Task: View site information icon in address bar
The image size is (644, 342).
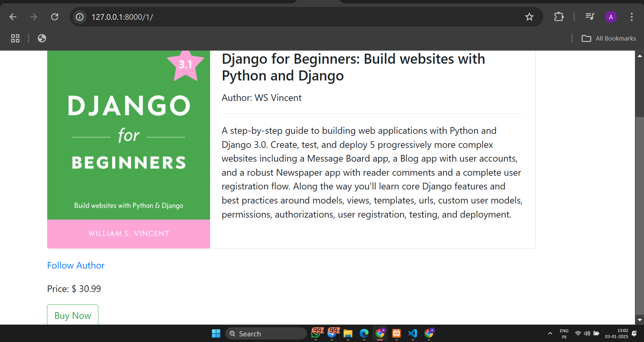Action: coord(80,17)
